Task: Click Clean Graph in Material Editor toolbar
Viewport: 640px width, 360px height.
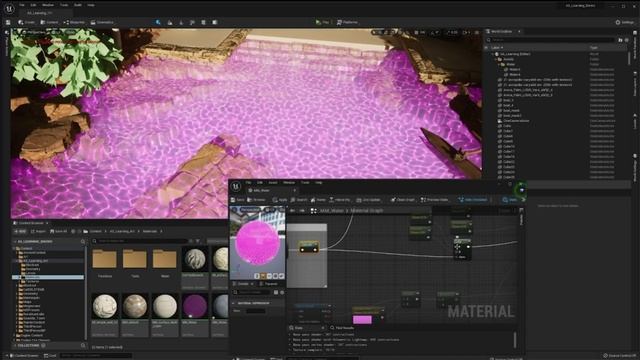Action: [x=402, y=200]
